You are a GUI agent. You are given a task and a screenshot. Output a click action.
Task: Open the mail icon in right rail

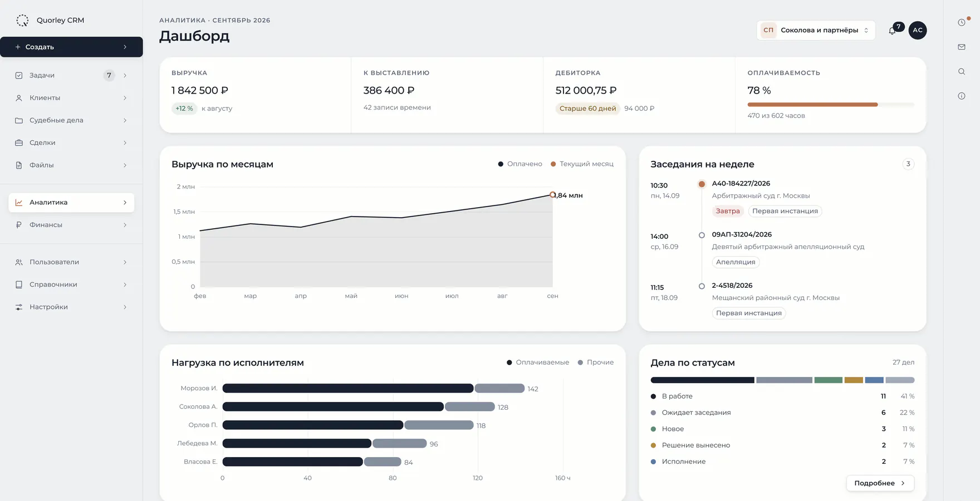962,47
